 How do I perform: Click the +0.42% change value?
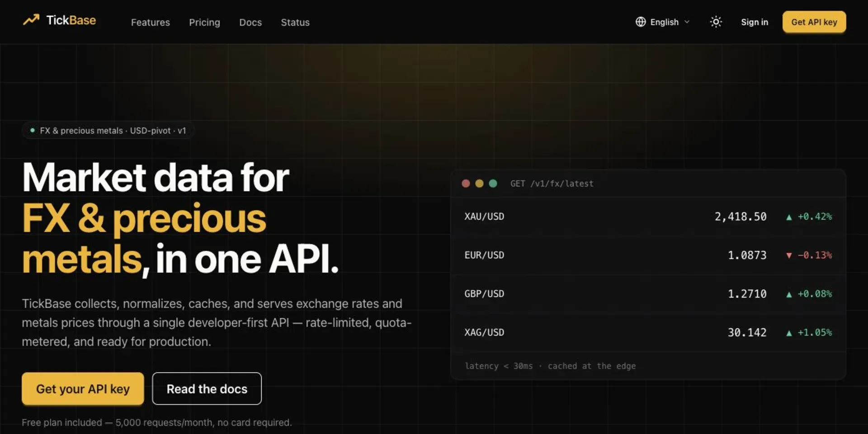click(815, 217)
